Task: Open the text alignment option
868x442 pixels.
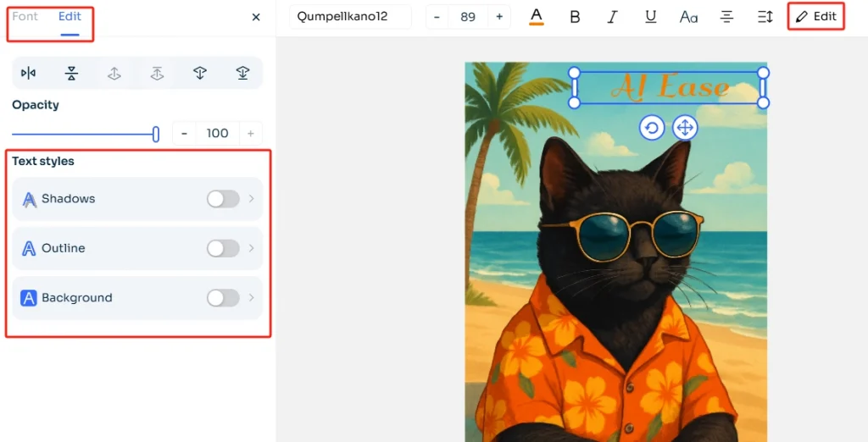Action: tap(726, 17)
